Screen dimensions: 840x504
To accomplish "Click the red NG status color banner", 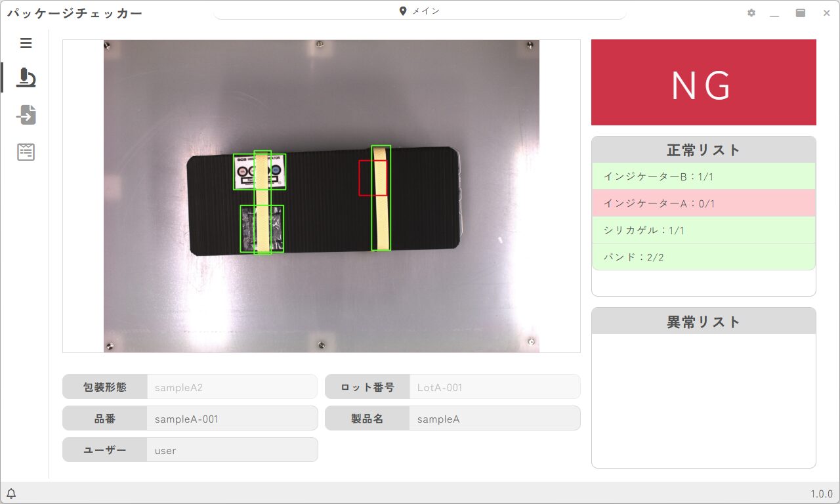I will point(703,81).
